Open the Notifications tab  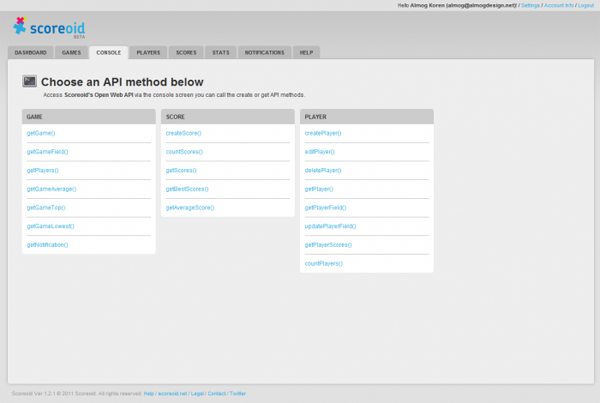(265, 52)
